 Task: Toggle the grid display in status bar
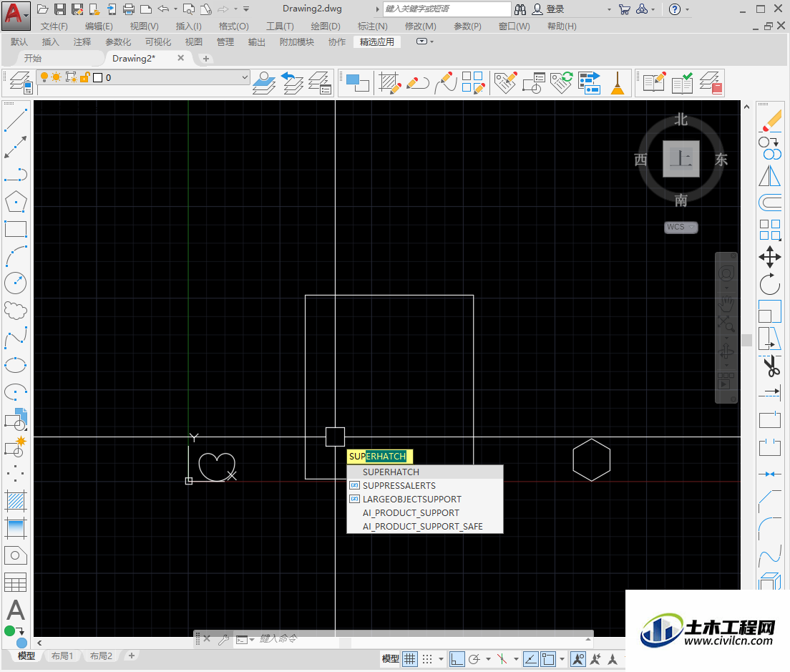pyautogui.click(x=410, y=659)
